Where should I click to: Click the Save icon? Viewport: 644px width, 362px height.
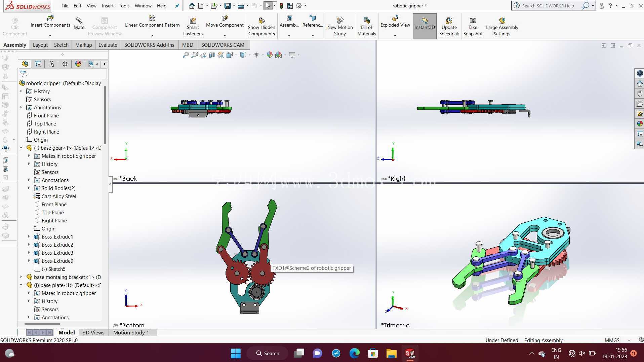pos(228,6)
